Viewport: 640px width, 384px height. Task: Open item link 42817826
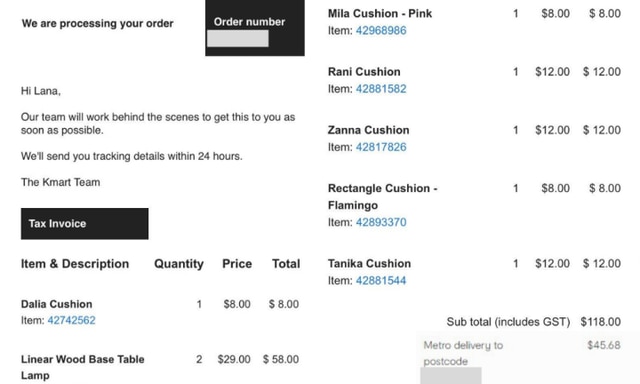[x=381, y=147]
